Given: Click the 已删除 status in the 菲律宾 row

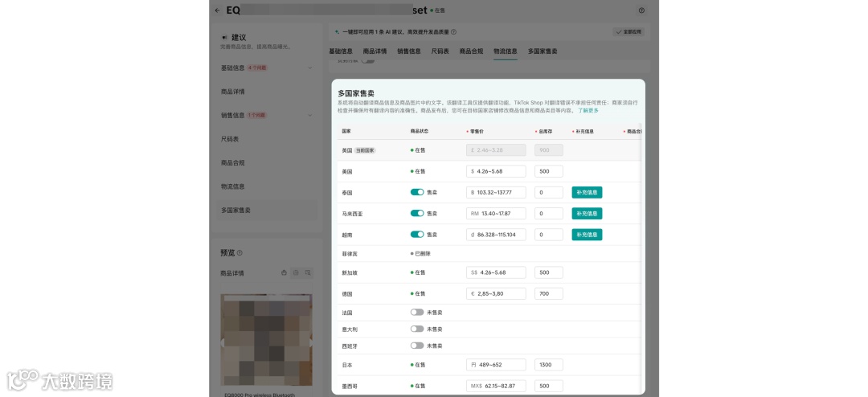Looking at the screenshot, I should (420, 254).
